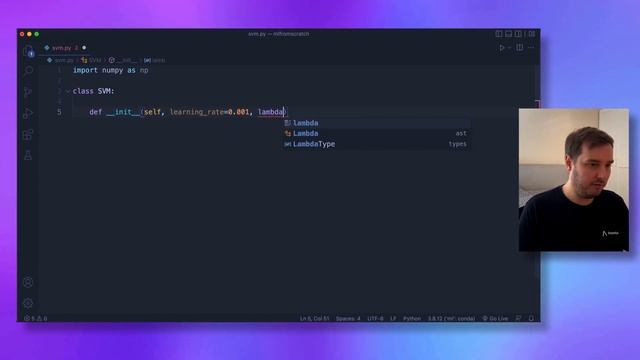
Task: Open the Manage gear icon
Action: tap(28, 303)
